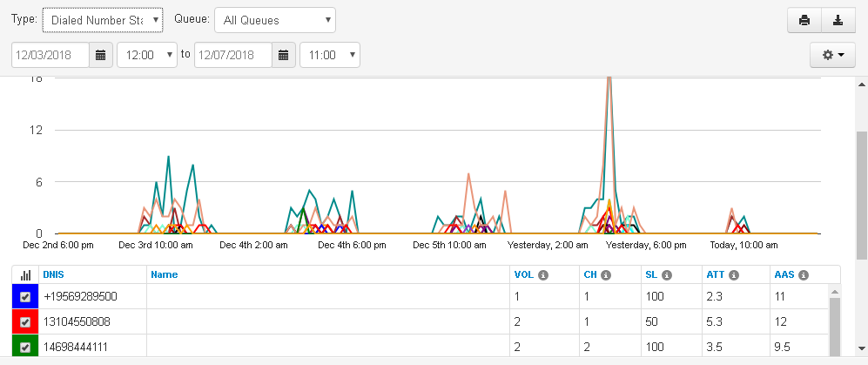Click the 12/07/2018 end date field
The width and height of the screenshot is (868, 365).
tap(233, 55)
